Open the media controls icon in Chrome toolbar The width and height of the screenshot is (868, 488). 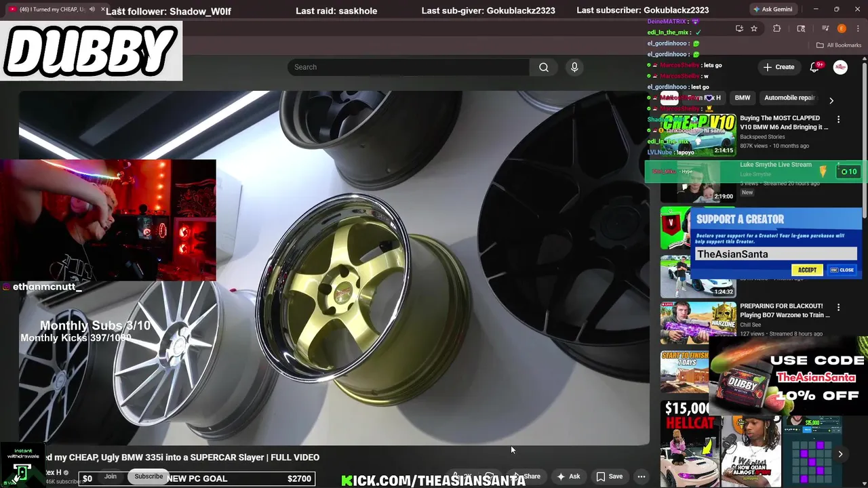click(x=825, y=28)
